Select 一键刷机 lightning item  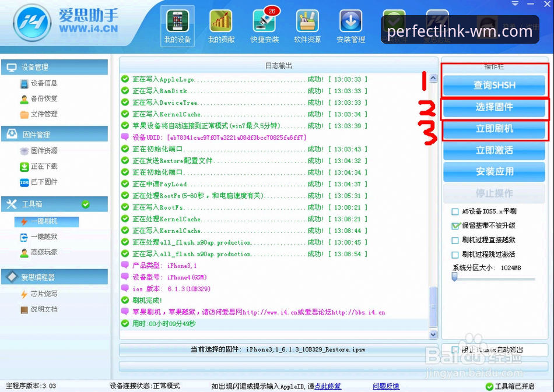tap(46, 221)
